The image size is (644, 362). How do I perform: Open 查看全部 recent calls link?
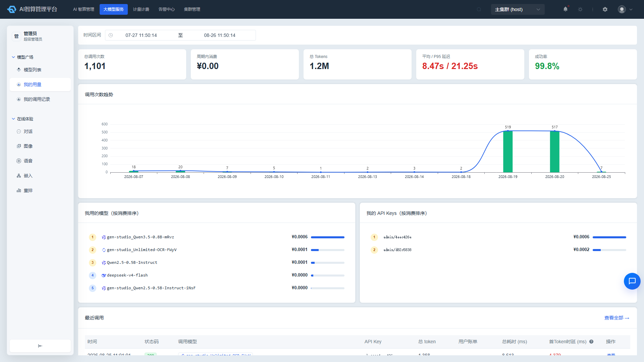617,318
